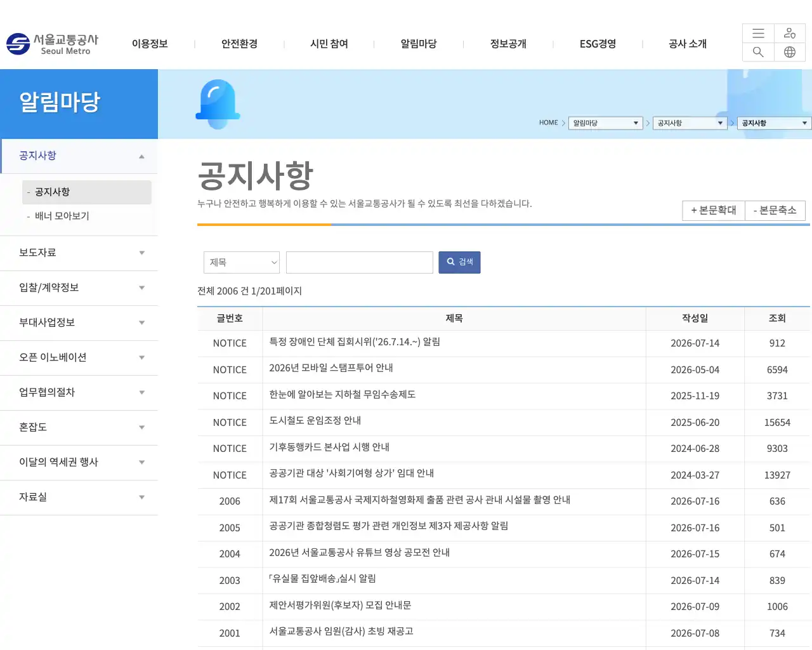Click the Seoul Metro logo
The width and height of the screenshot is (812, 650).
pyautogui.click(x=53, y=44)
